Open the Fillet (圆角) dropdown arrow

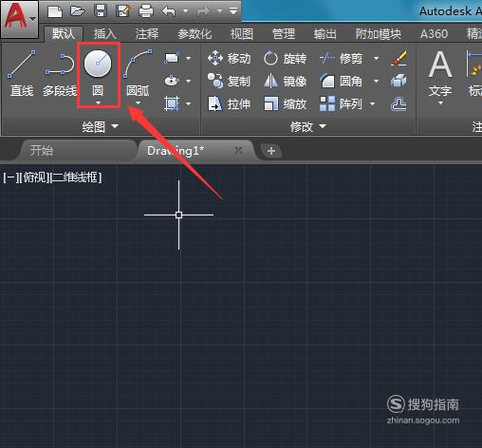click(376, 82)
